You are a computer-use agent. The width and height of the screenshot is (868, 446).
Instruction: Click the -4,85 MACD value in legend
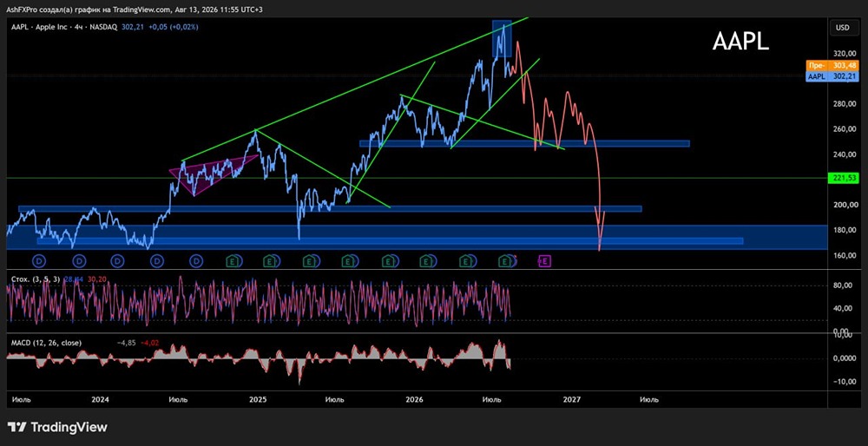(126, 343)
